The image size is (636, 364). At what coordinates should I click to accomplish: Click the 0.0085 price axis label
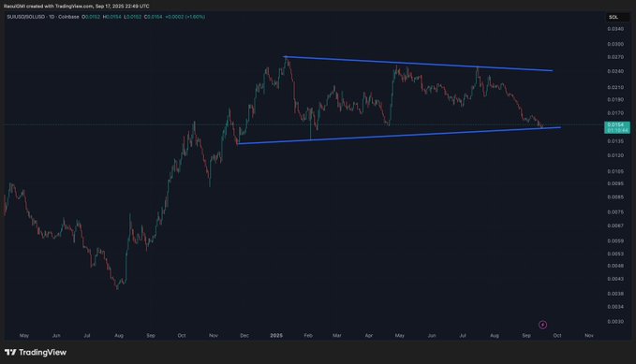(614, 197)
